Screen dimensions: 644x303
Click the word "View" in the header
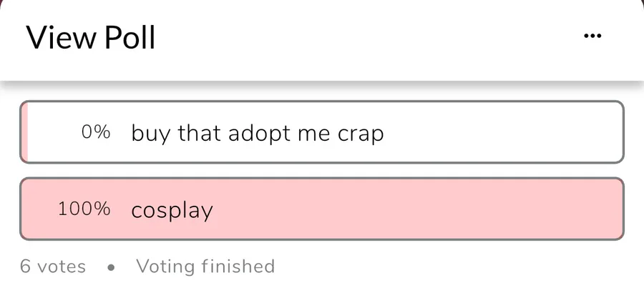click(60, 37)
